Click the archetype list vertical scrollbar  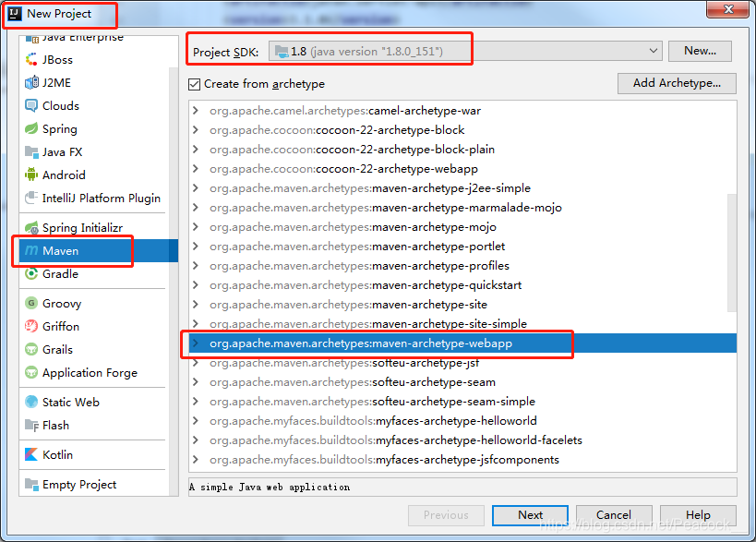coord(732,253)
